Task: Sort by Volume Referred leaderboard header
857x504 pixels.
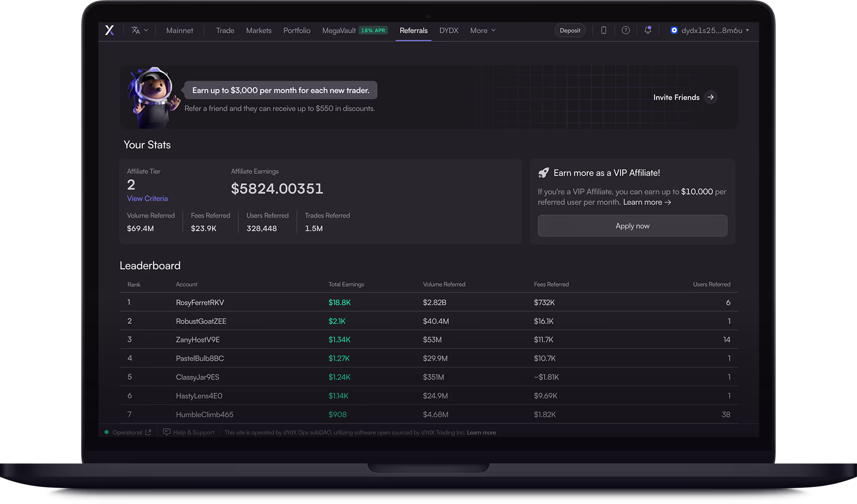Action: (444, 284)
